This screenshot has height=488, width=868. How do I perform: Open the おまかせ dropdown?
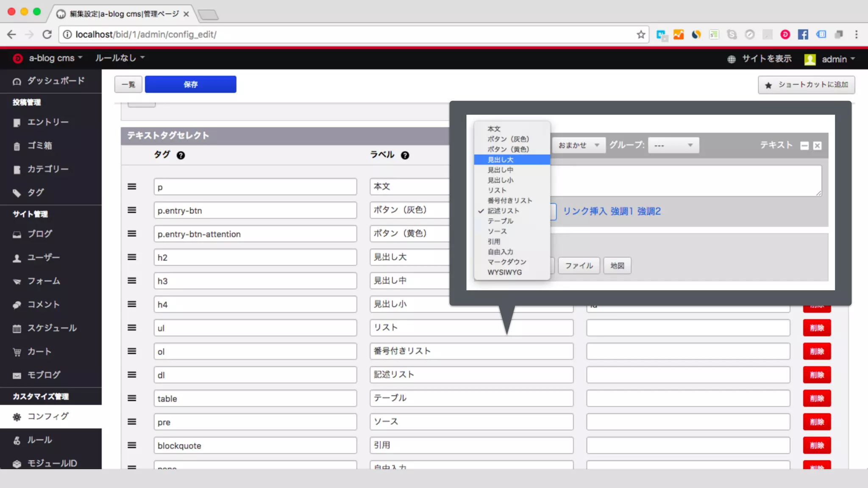(x=578, y=145)
